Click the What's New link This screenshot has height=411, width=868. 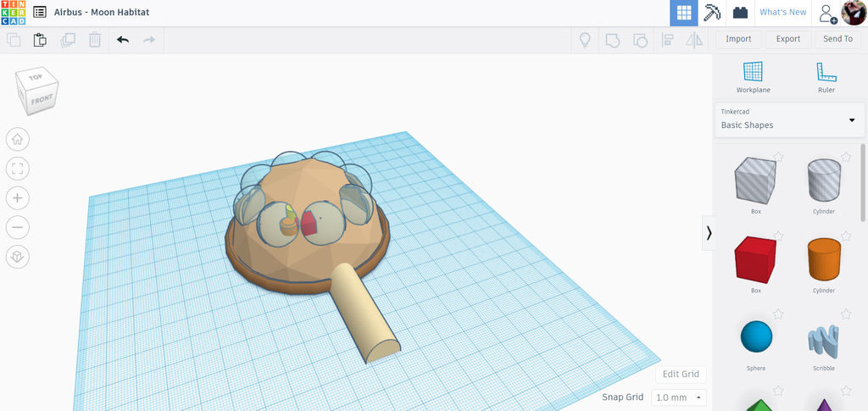782,12
